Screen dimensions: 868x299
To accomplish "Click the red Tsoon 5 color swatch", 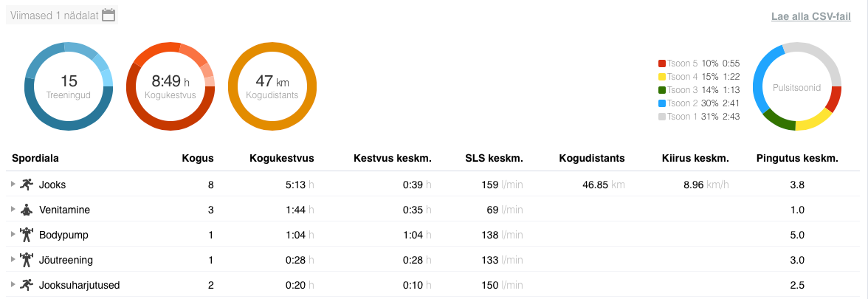I will coord(662,63).
